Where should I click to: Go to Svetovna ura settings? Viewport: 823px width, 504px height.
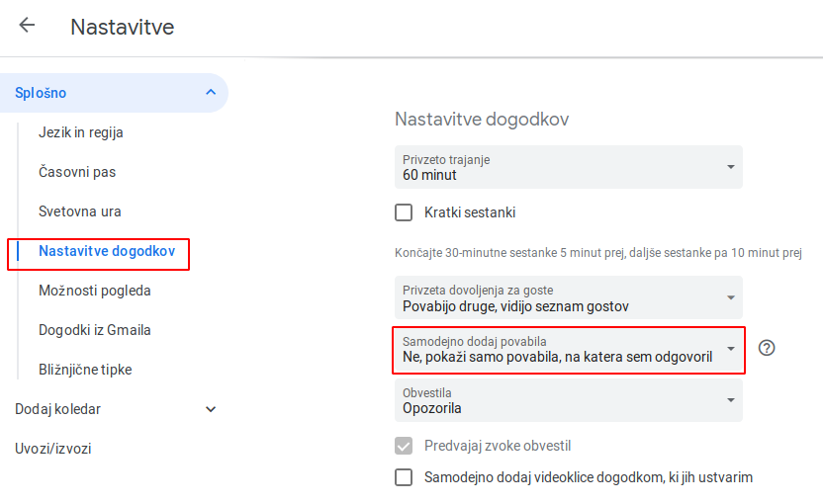click(80, 211)
